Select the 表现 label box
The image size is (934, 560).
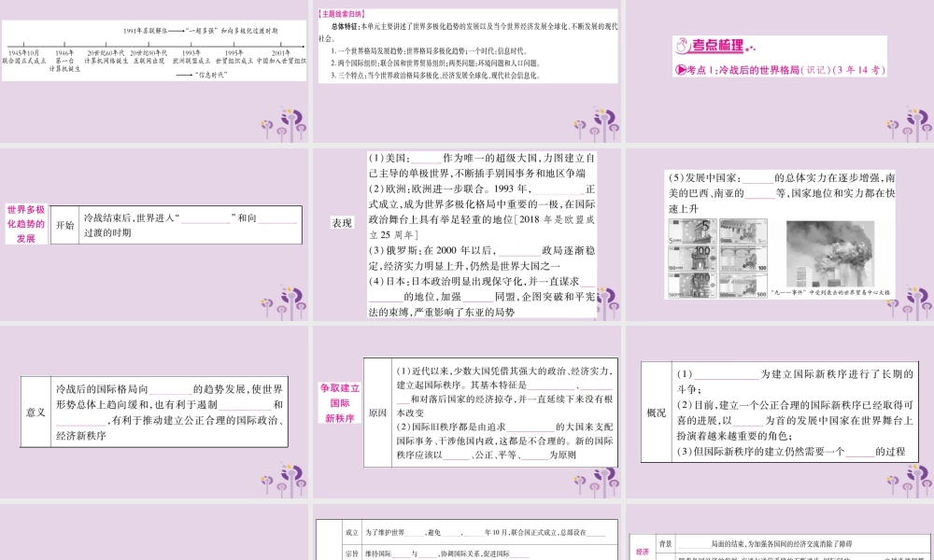pyautogui.click(x=342, y=223)
